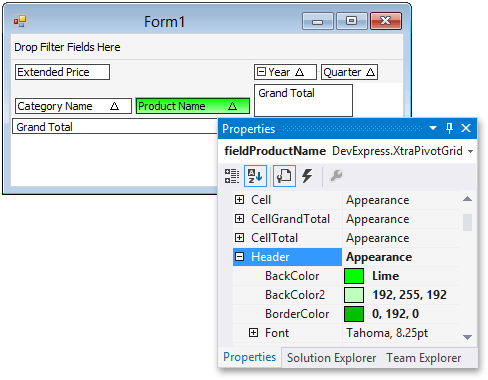Switch to the Properties tab

[250, 357]
